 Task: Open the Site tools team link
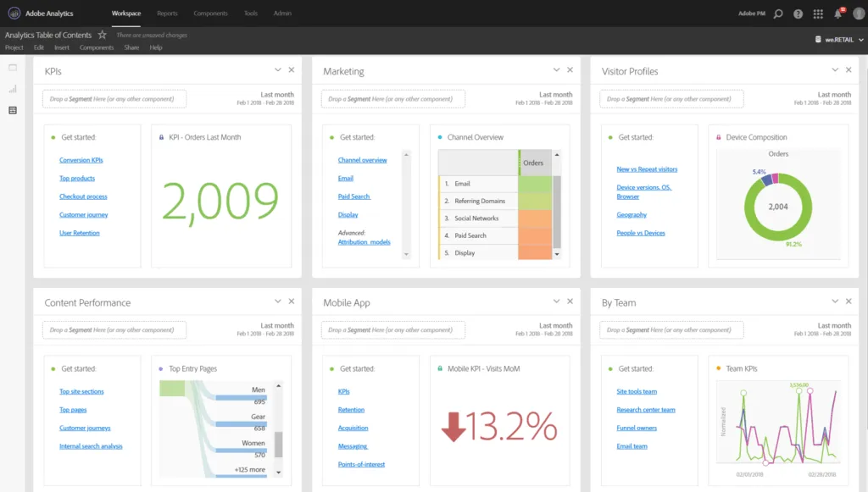click(x=637, y=391)
